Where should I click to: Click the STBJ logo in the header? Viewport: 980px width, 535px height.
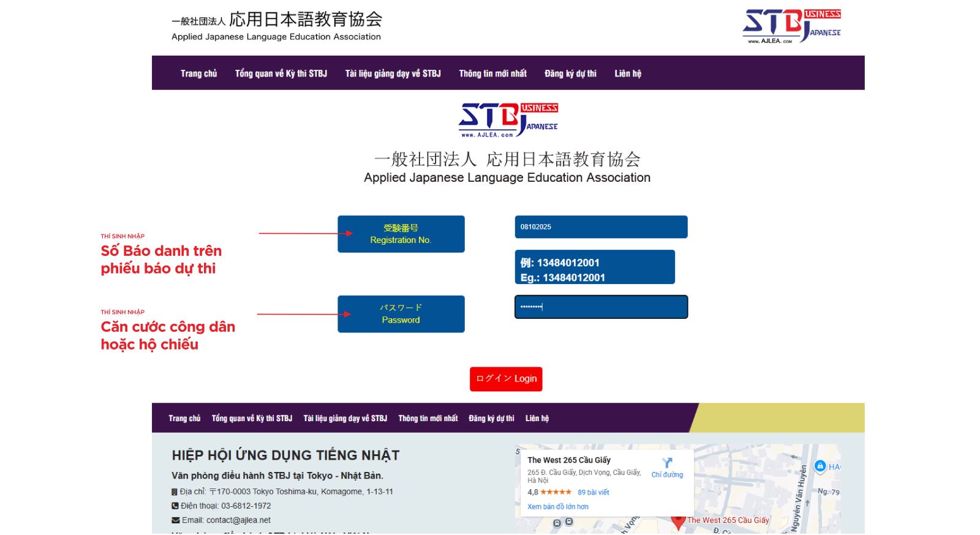tap(791, 26)
